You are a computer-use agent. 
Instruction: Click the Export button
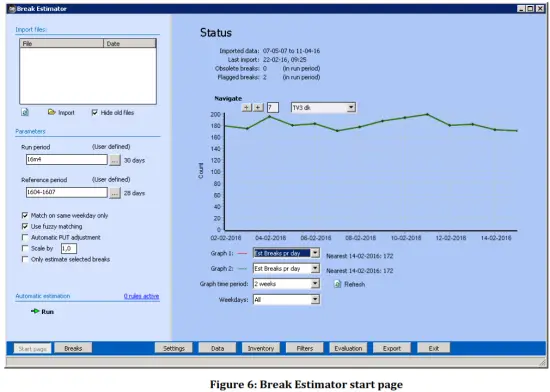pyautogui.click(x=392, y=348)
